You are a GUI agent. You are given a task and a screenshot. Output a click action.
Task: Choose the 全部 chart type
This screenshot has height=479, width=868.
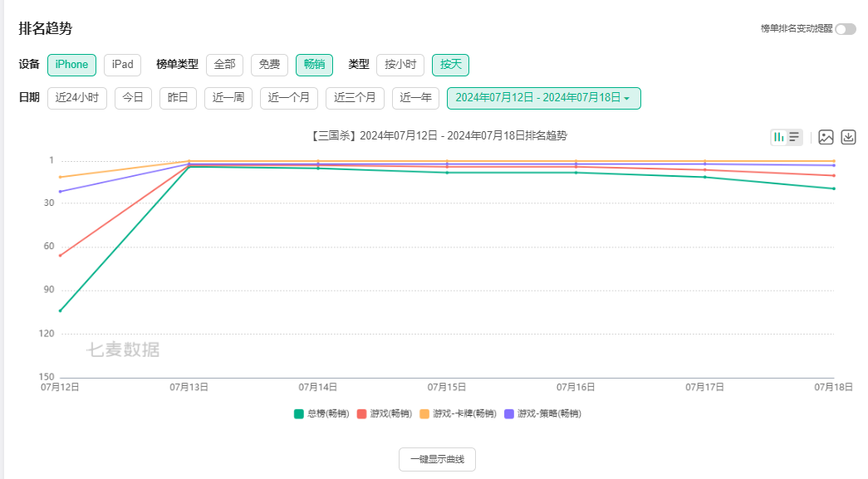(224, 65)
